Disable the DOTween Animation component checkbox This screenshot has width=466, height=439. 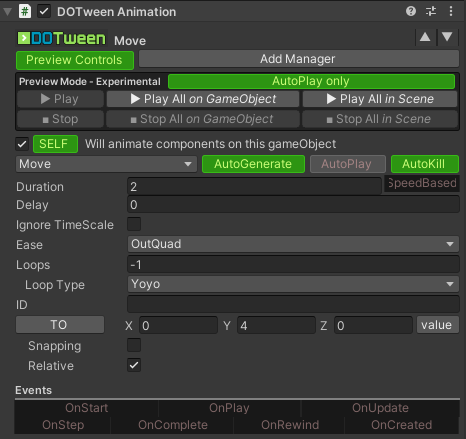(44, 11)
